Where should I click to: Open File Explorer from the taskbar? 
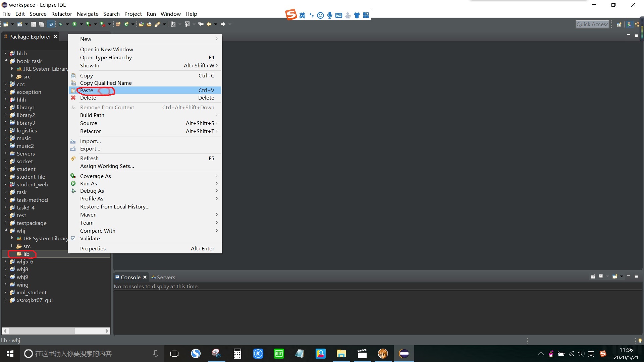point(341,354)
